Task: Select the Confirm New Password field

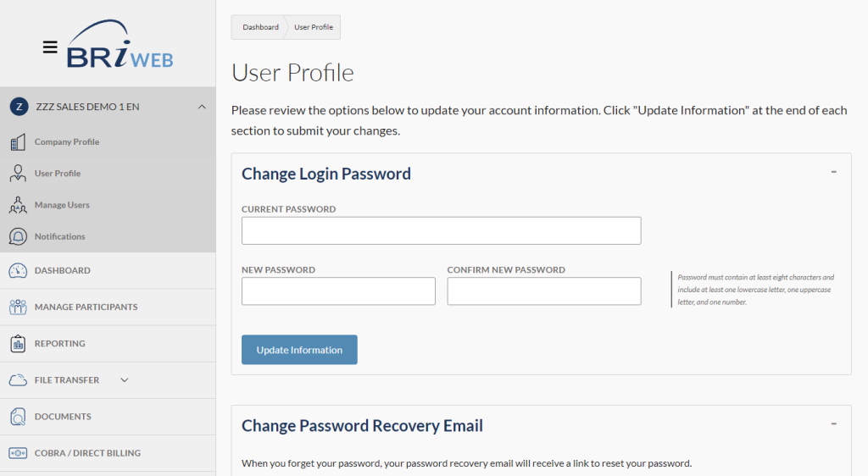Action: click(543, 291)
